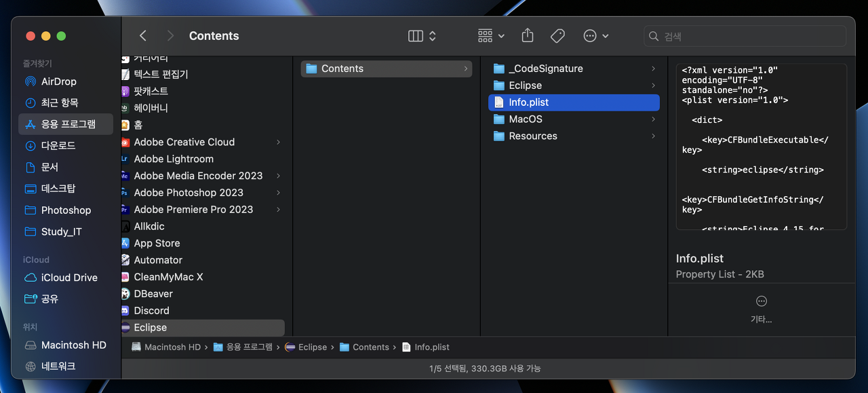
Task: Select the Info.plist file
Action: click(x=574, y=102)
